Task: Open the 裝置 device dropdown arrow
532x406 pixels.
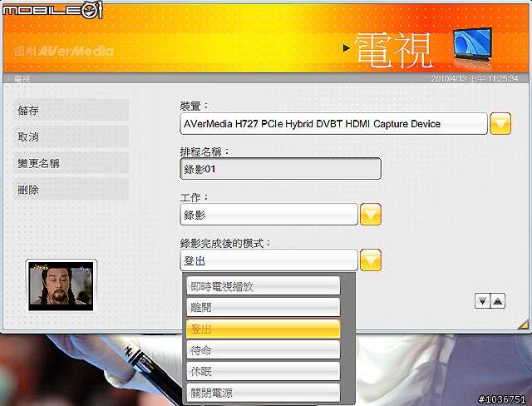Action: pyautogui.click(x=500, y=124)
